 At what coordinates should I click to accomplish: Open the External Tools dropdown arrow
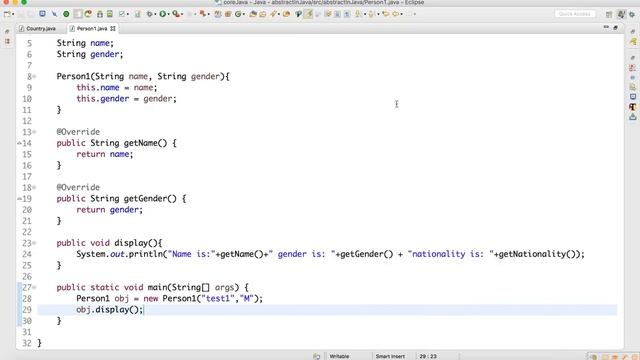(182, 14)
